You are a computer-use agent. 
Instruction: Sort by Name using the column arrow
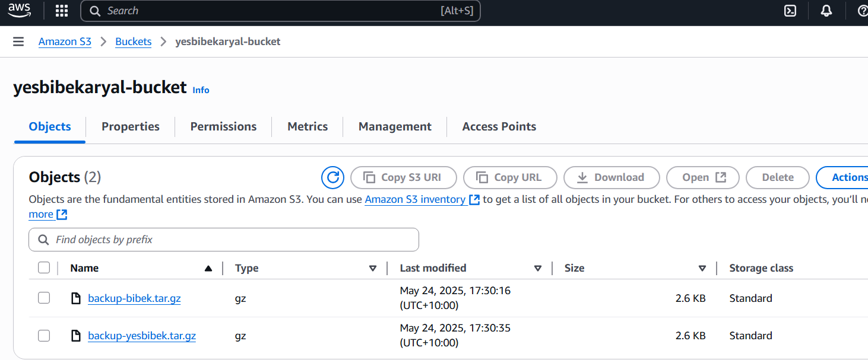point(208,269)
